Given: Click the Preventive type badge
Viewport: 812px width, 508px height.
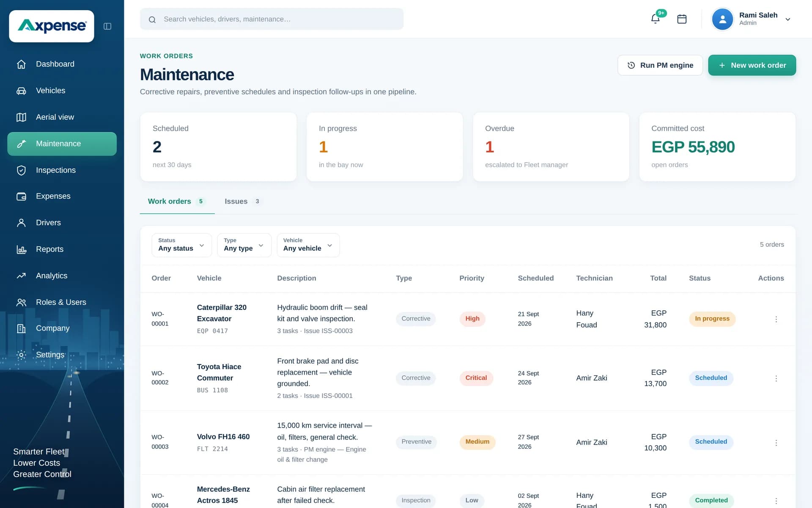Looking at the screenshot, I should click(x=417, y=442).
